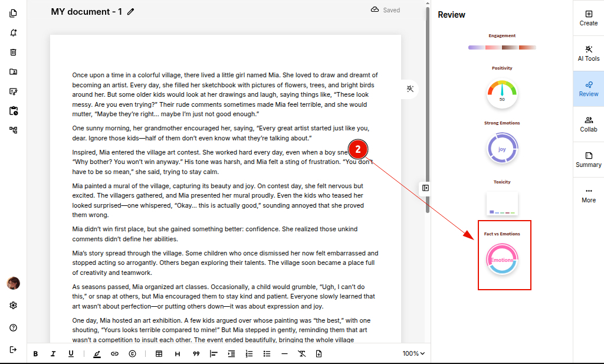Switch to the AI Tools tab
The height and width of the screenshot is (364, 604).
[x=588, y=53]
